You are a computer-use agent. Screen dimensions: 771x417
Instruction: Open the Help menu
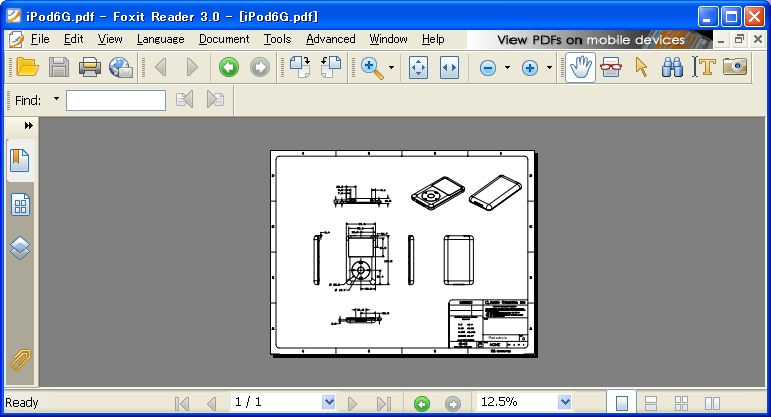[433, 39]
